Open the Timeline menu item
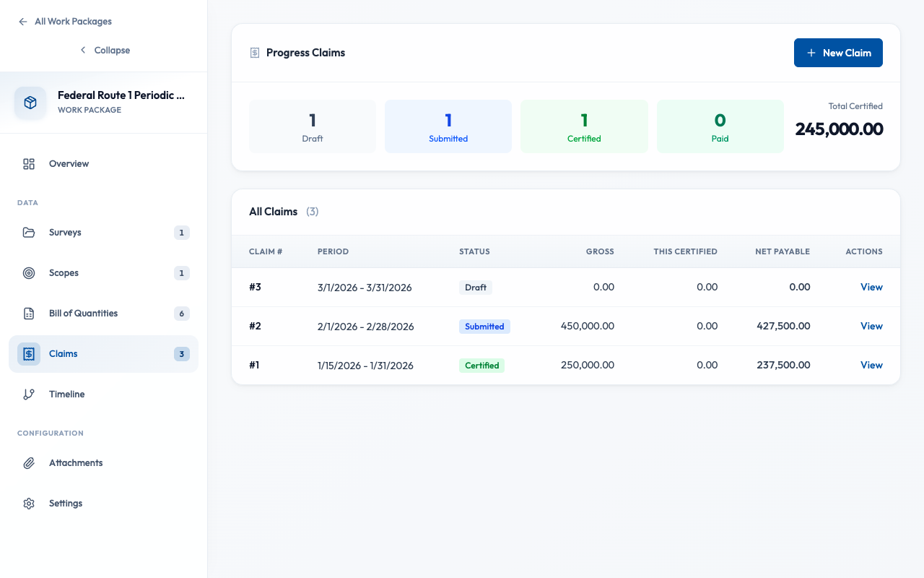Viewport: 924px width, 578px height. click(x=67, y=394)
